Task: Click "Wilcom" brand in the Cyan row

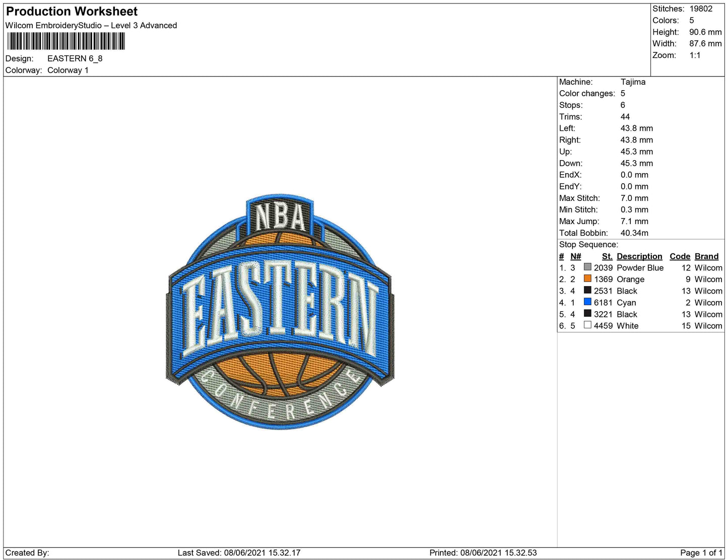Action: pos(708,302)
